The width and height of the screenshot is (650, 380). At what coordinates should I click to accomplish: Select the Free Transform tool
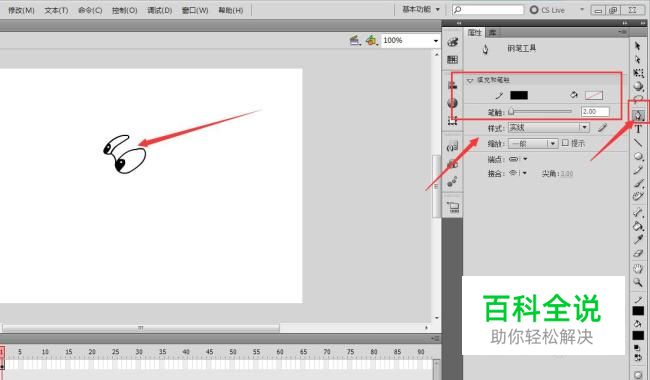pyautogui.click(x=638, y=73)
